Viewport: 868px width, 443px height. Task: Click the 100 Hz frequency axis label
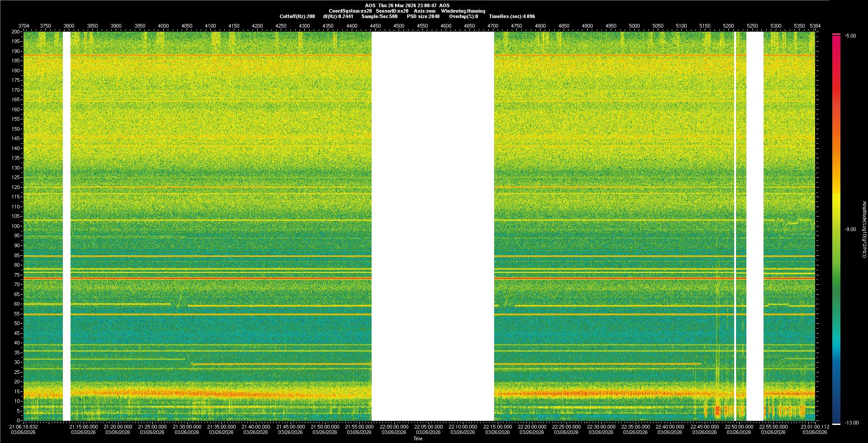coord(16,226)
